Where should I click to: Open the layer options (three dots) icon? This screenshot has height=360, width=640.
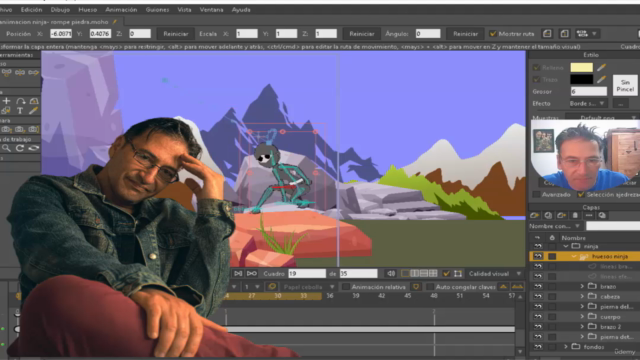589,215
